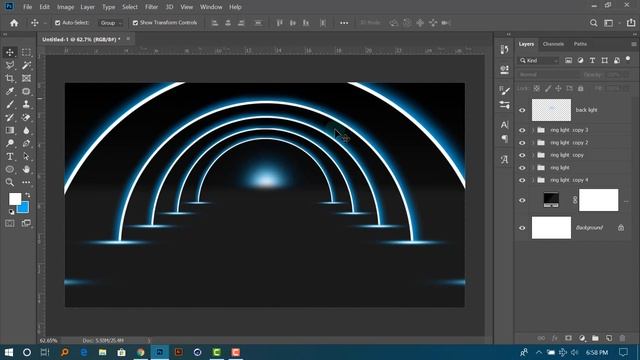Expand the ring light copy 2 group
640x360 pixels.
click(533, 143)
